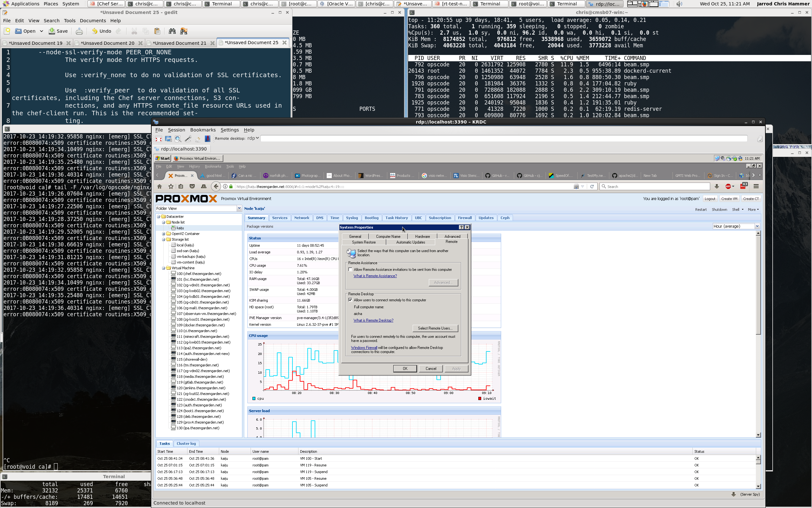Click Firefox Pocket icon
This screenshot has width=812, height=508.
192,186
